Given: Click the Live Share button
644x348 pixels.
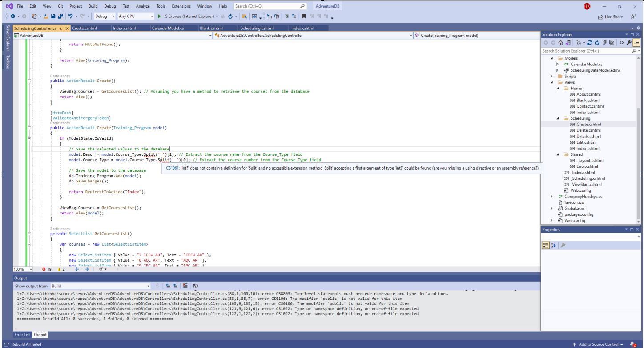Looking at the screenshot, I should coord(611,17).
